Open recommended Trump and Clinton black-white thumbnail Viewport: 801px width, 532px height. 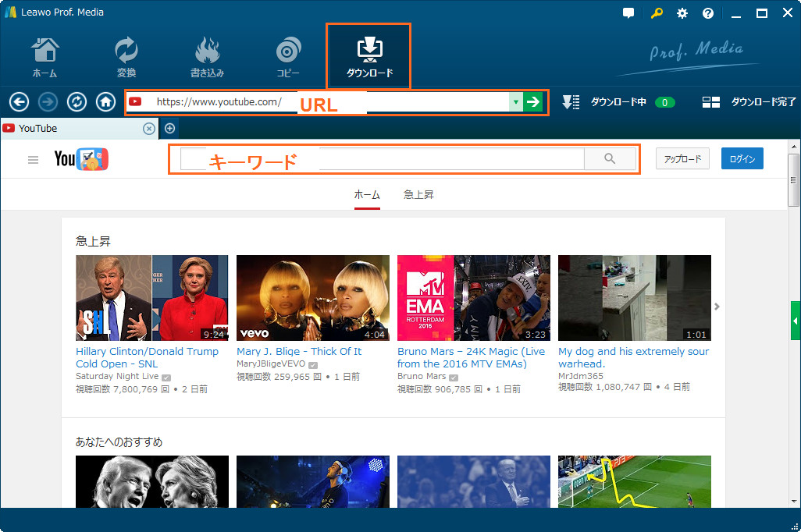point(152,481)
